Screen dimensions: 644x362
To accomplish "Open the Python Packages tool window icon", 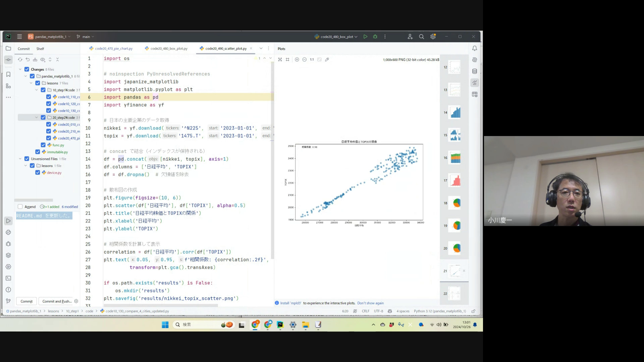I will pos(8,255).
